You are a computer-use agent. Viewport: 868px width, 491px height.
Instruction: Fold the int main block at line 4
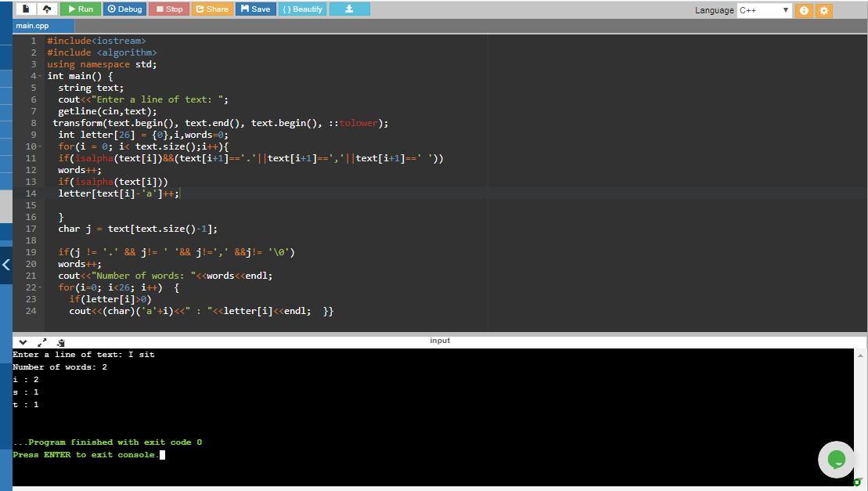tap(39, 76)
